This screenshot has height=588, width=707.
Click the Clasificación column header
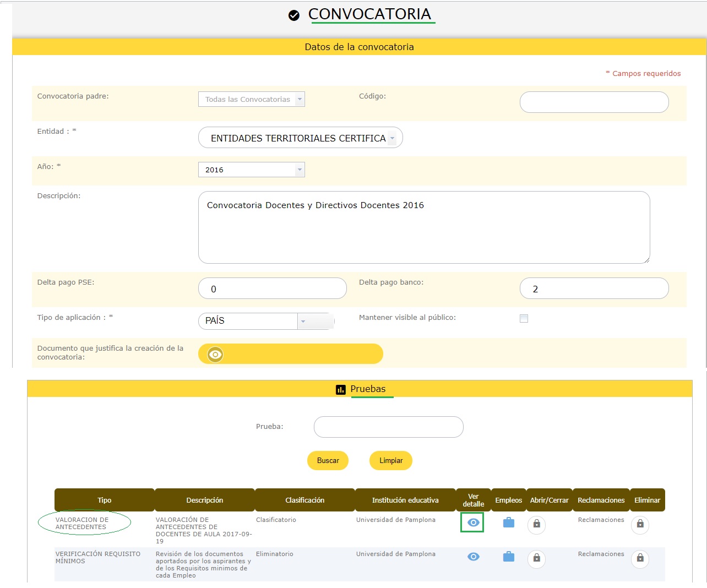click(x=304, y=500)
